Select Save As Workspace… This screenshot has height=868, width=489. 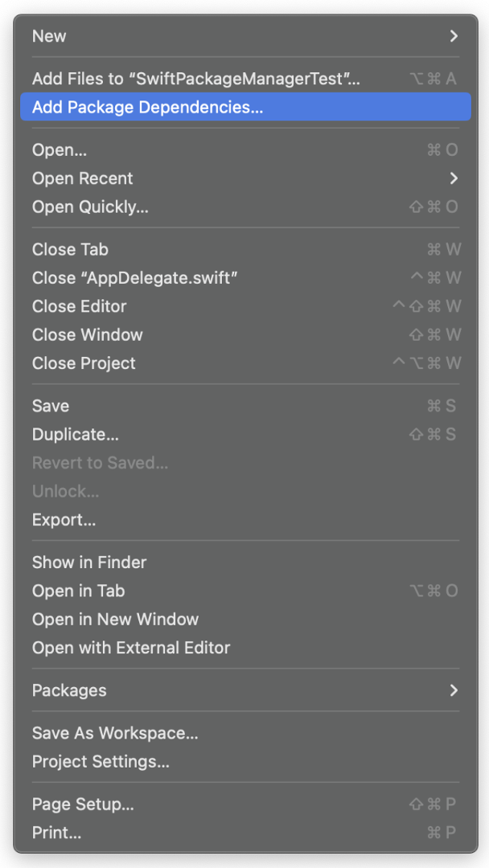tap(245, 734)
